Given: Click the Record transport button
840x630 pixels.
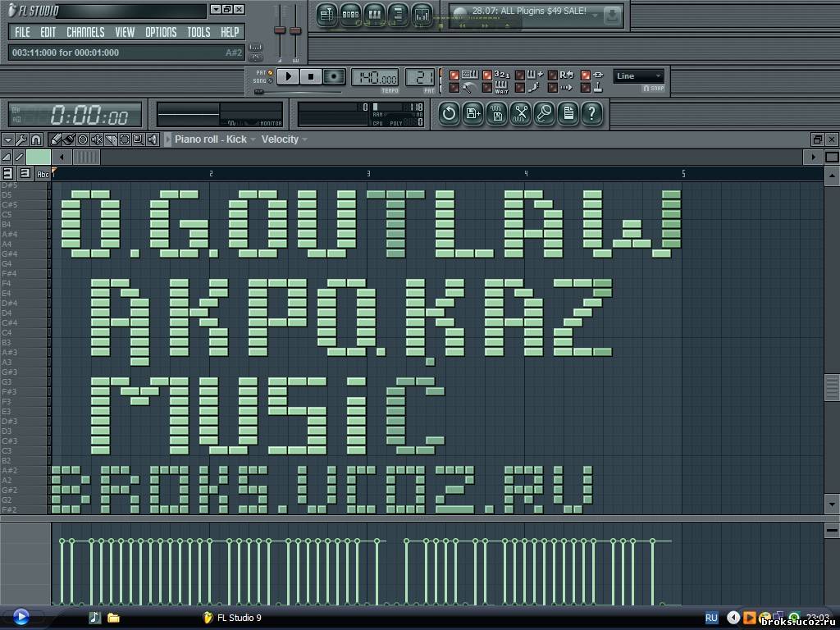Looking at the screenshot, I should coord(335,76).
